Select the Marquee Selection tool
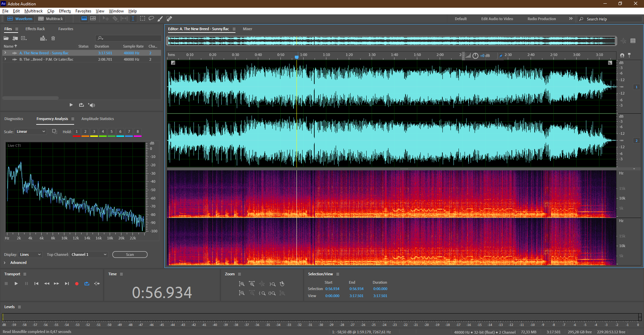The height and width of the screenshot is (335, 644). tap(143, 19)
